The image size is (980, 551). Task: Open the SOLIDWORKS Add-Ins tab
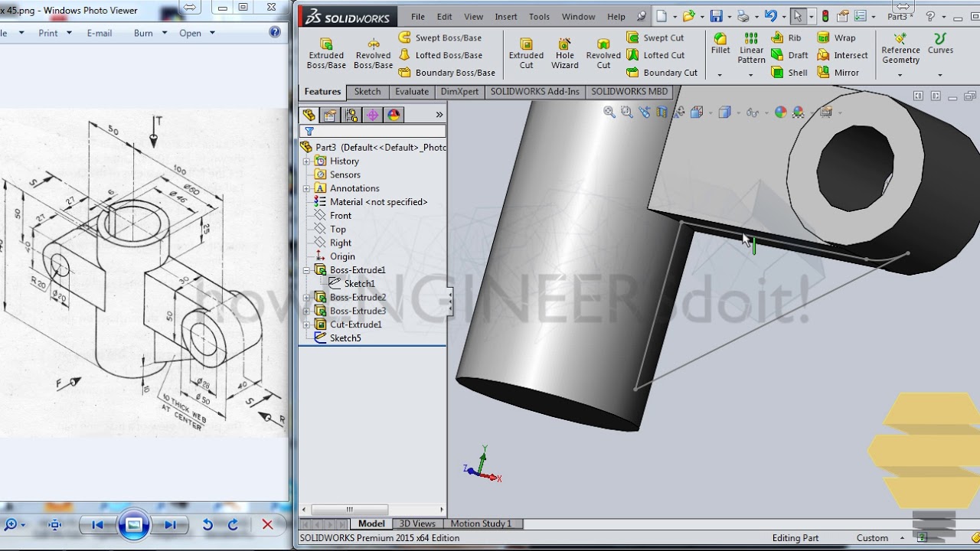(x=535, y=92)
